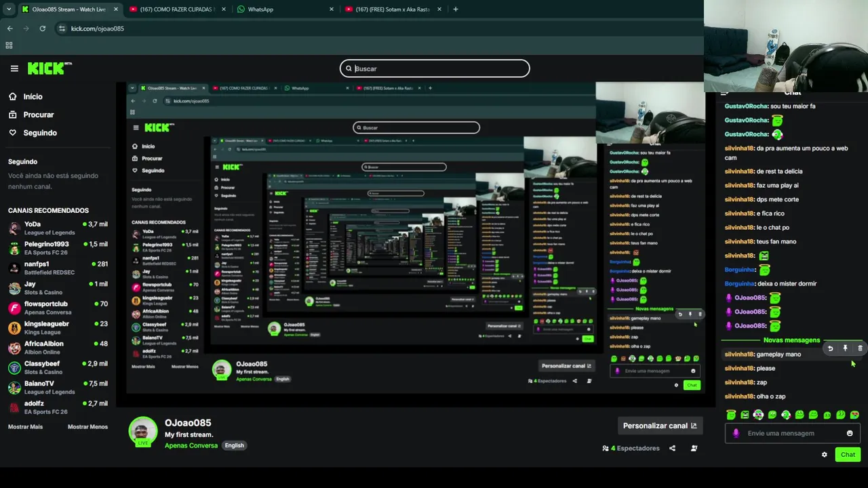The width and height of the screenshot is (868, 488).
Task: Go to Seguindo in the sidebar
Action: pyautogui.click(x=40, y=133)
